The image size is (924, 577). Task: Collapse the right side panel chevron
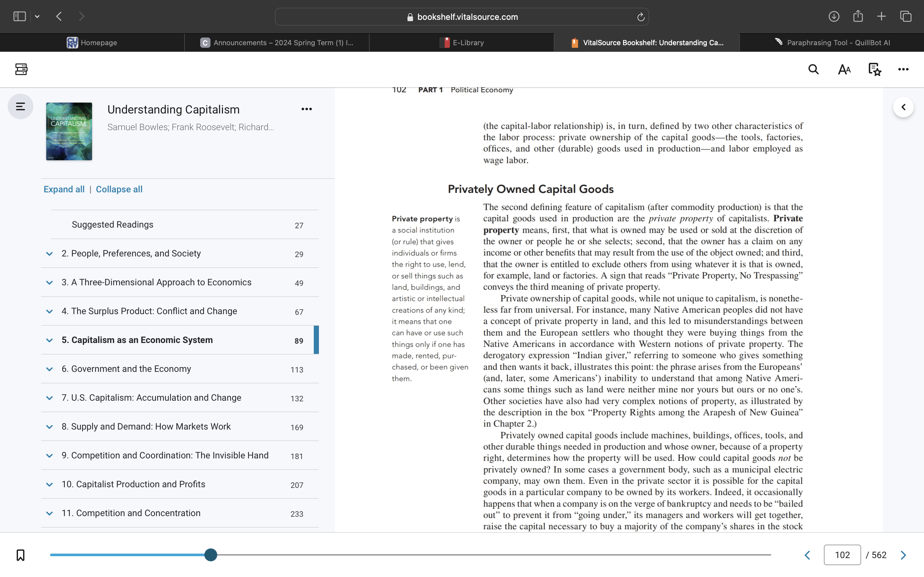tap(903, 107)
